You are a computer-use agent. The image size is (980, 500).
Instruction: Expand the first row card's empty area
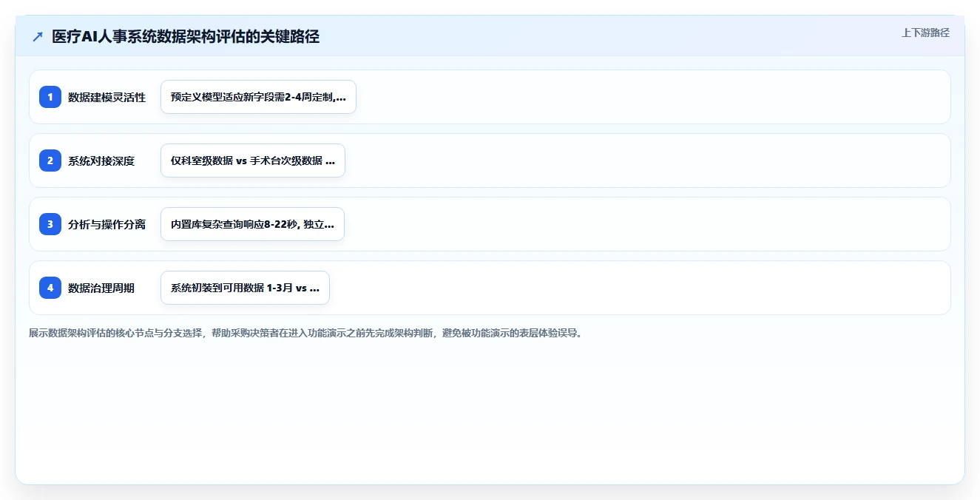(651, 97)
